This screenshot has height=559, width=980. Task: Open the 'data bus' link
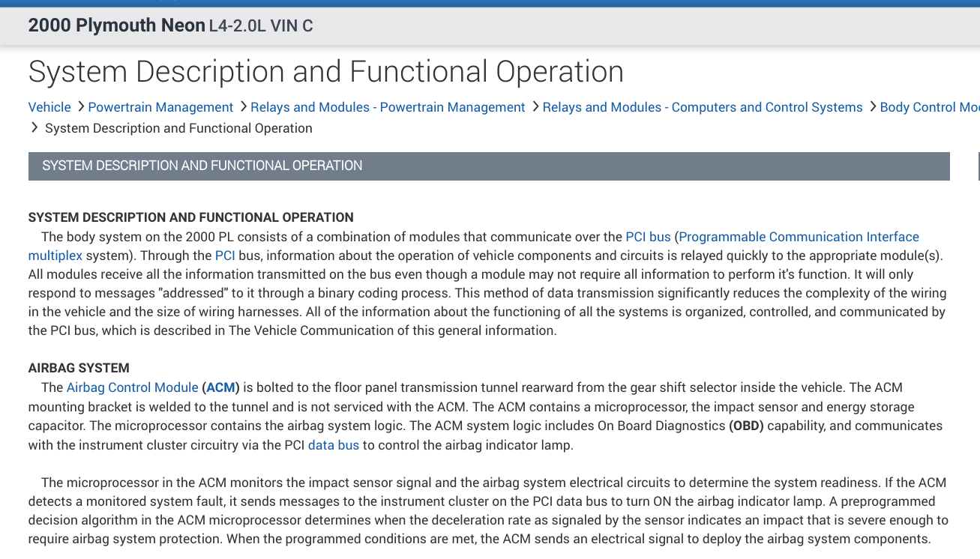point(334,445)
